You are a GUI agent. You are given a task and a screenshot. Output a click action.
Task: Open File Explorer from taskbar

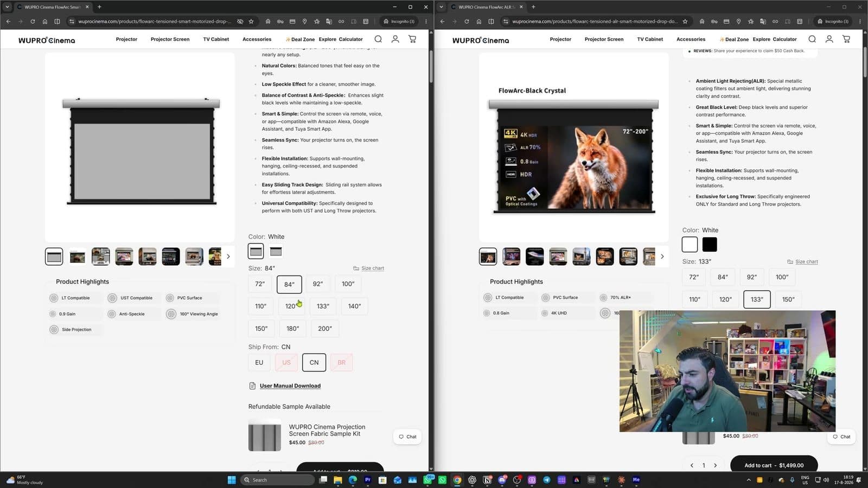(x=338, y=480)
